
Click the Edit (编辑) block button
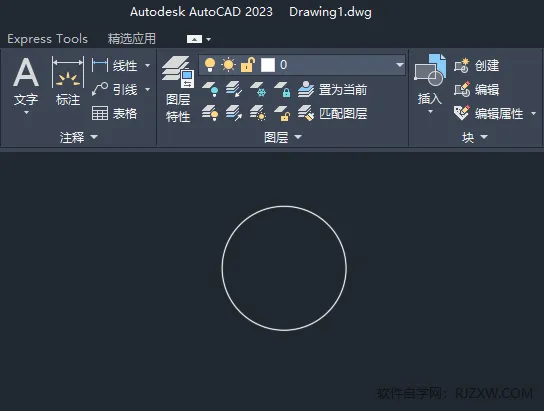pyautogui.click(x=476, y=89)
